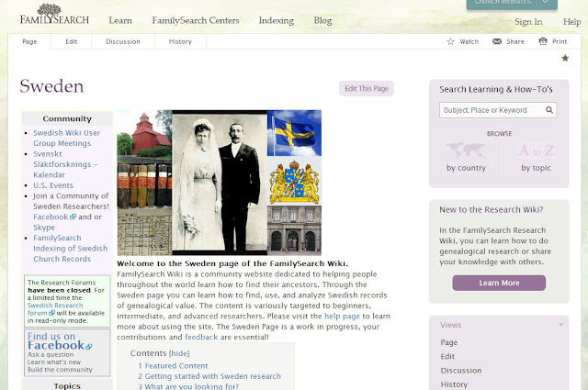Browse by topic A to Z icon
Screen dimensions: 588x390
(x=536, y=150)
